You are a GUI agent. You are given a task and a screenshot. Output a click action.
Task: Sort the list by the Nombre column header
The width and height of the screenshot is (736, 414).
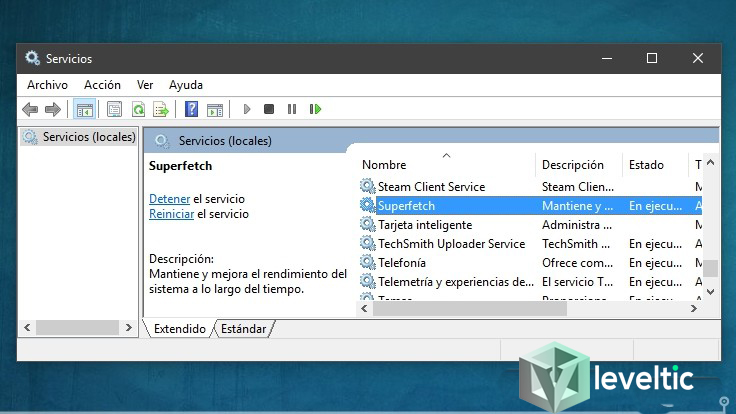(x=384, y=165)
